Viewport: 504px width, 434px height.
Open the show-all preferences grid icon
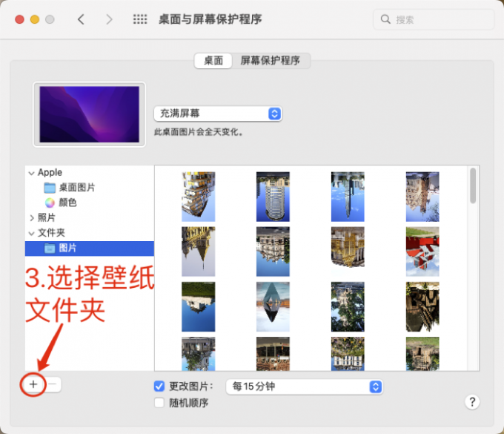click(140, 19)
